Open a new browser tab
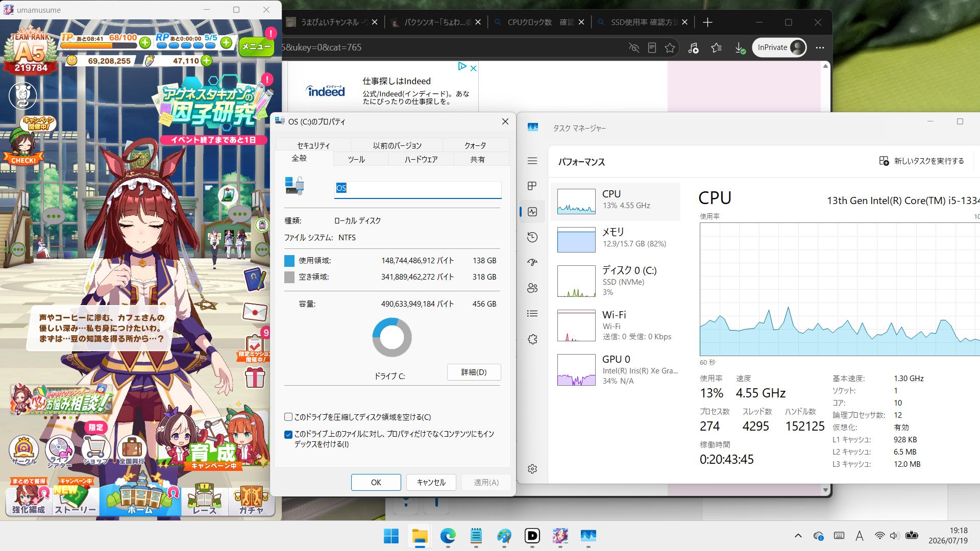The image size is (980, 551). [x=707, y=22]
